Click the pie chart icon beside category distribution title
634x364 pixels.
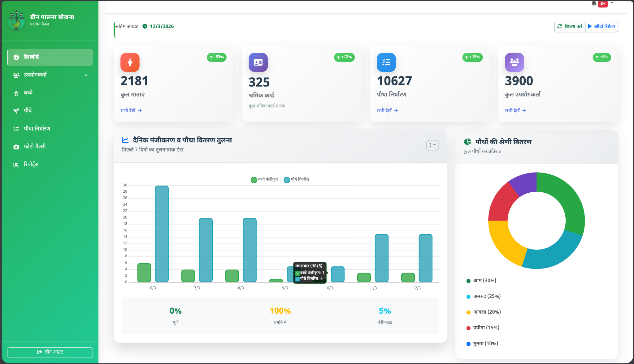pyautogui.click(x=467, y=142)
